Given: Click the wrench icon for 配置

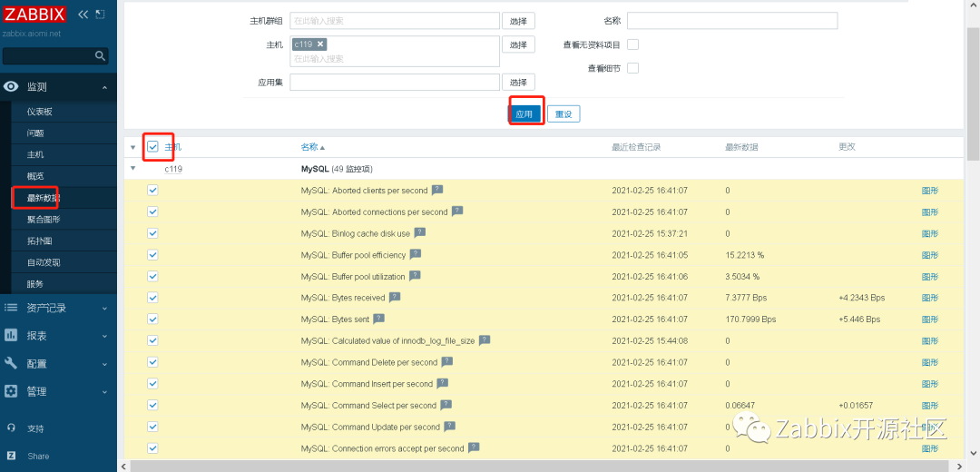Looking at the screenshot, I should [11, 363].
